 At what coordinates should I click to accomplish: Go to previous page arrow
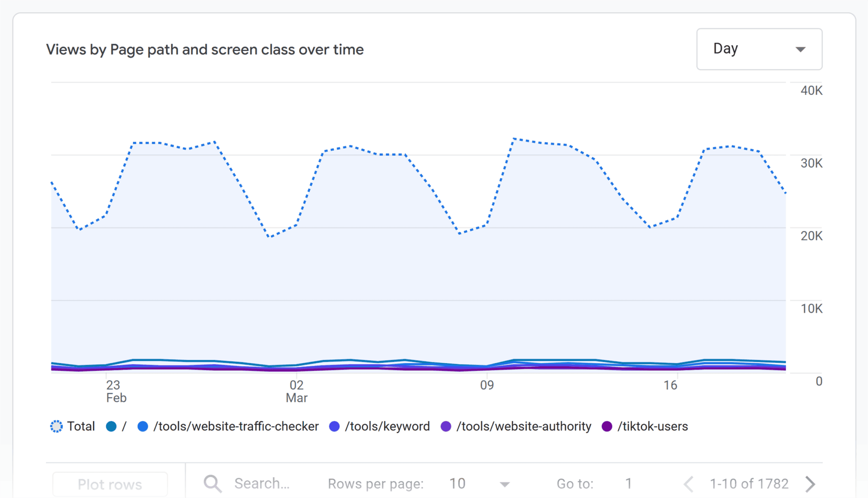point(689,484)
